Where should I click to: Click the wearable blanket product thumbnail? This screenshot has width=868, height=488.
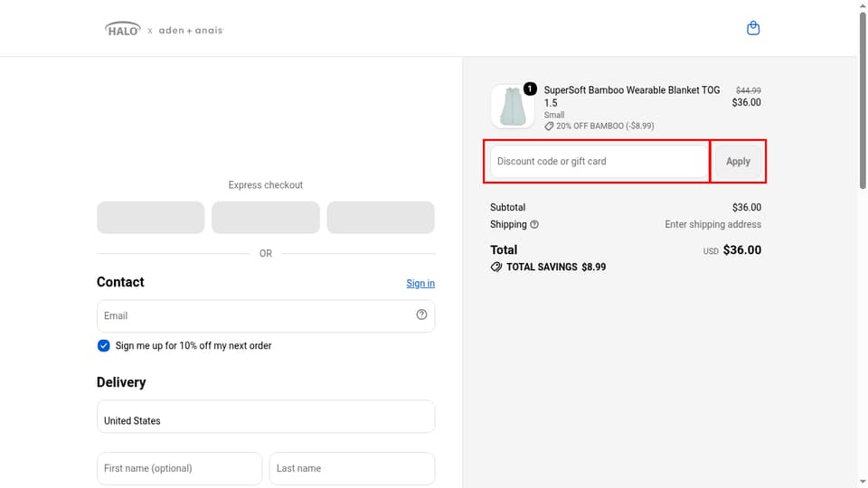(x=512, y=107)
